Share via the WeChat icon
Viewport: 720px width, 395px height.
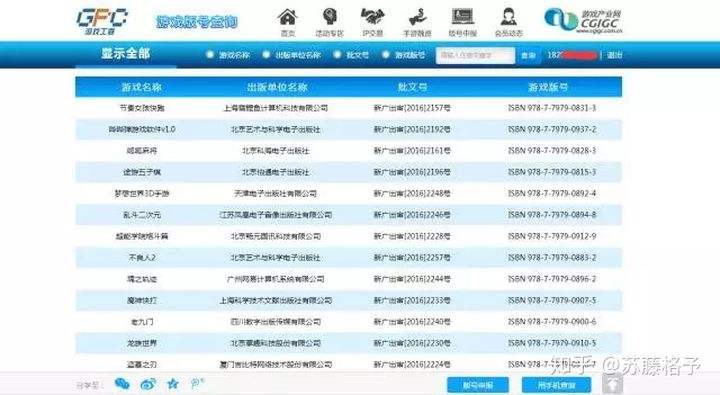[x=122, y=384]
